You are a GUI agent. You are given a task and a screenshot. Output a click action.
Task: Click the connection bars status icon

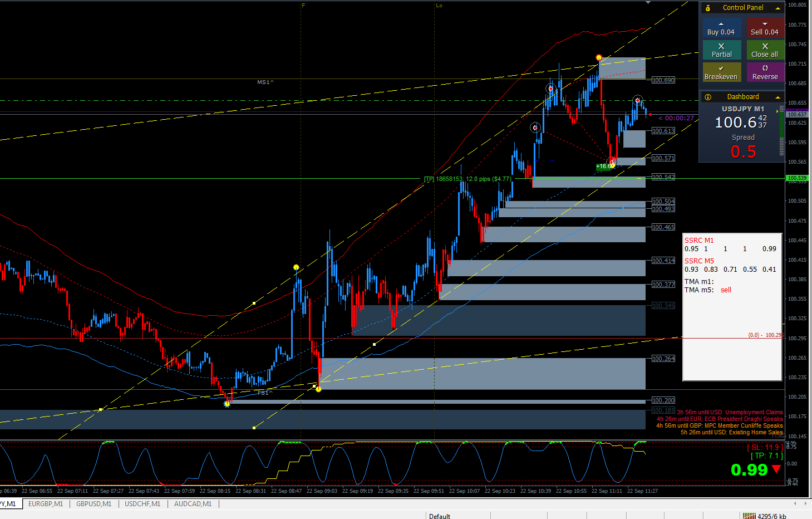tap(749, 516)
